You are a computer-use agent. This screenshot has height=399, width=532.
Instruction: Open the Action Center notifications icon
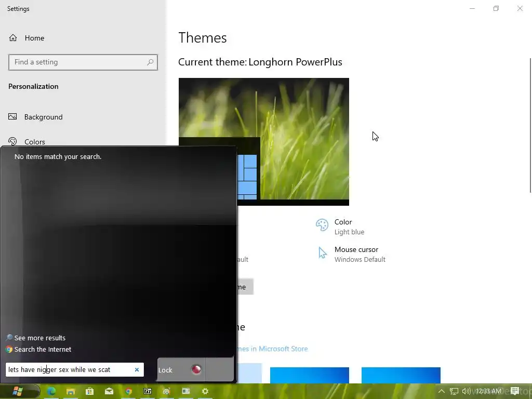(515, 391)
